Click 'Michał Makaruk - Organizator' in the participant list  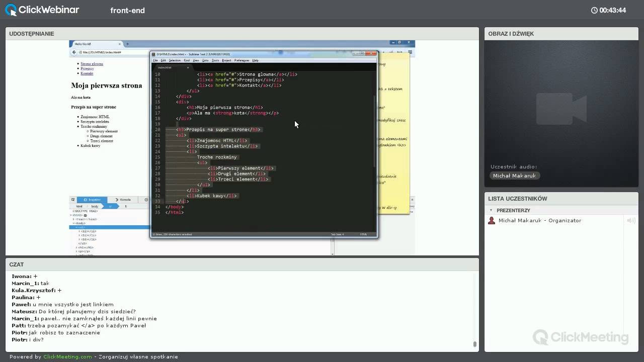pyautogui.click(x=540, y=220)
